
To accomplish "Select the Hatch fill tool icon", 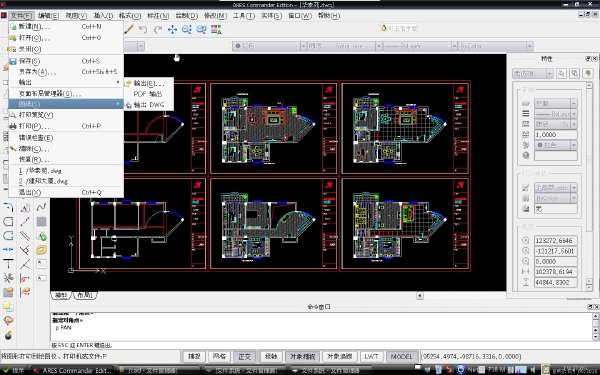I will (x=41, y=221).
